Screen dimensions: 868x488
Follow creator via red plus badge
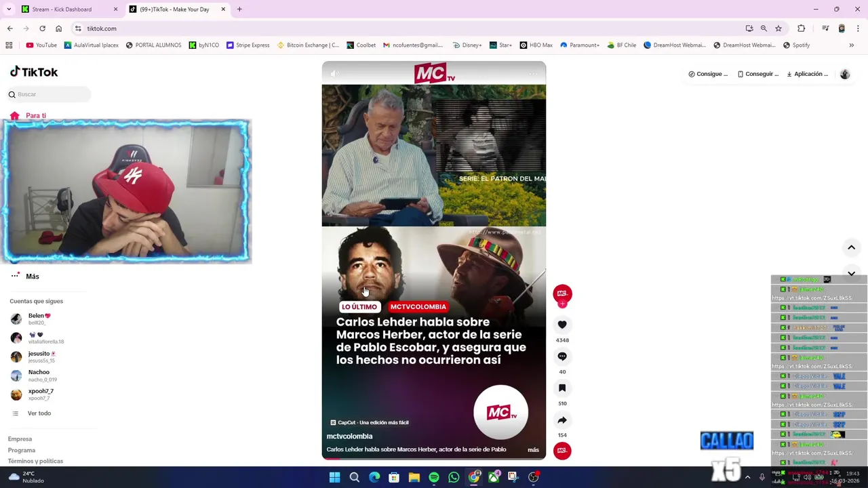(x=562, y=304)
